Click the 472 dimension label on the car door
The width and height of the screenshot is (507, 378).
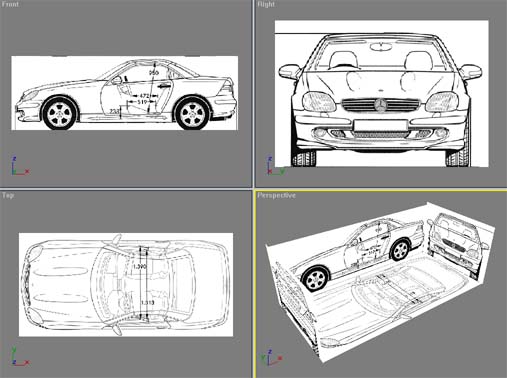[143, 96]
